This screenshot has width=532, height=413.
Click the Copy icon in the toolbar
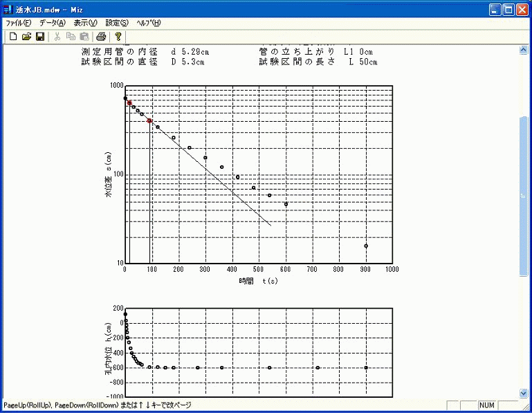pos(71,36)
